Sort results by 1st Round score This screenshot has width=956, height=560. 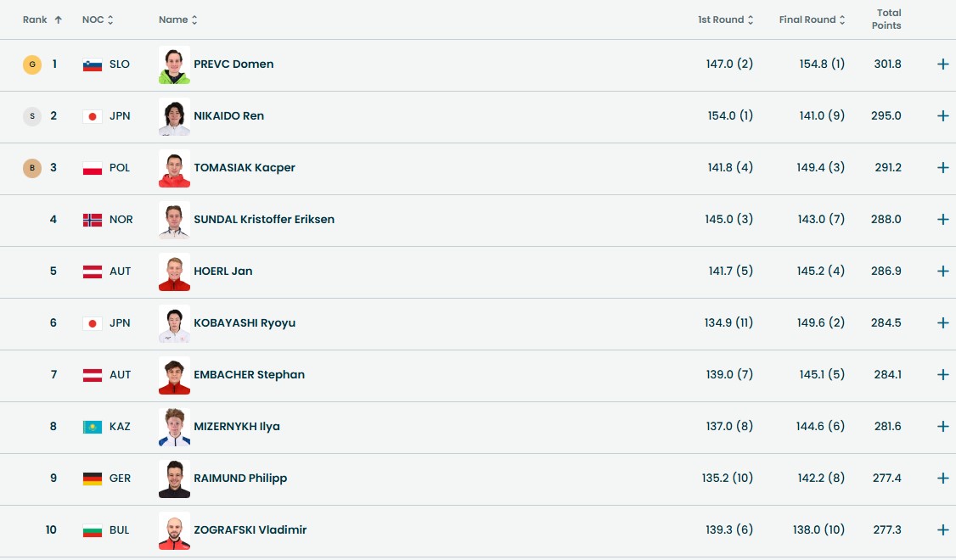(725, 20)
